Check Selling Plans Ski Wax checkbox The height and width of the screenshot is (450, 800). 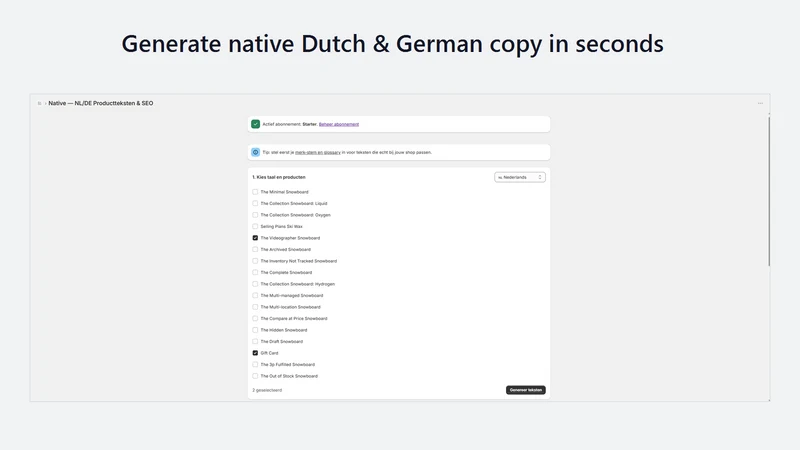pyautogui.click(x=255, y=226)
